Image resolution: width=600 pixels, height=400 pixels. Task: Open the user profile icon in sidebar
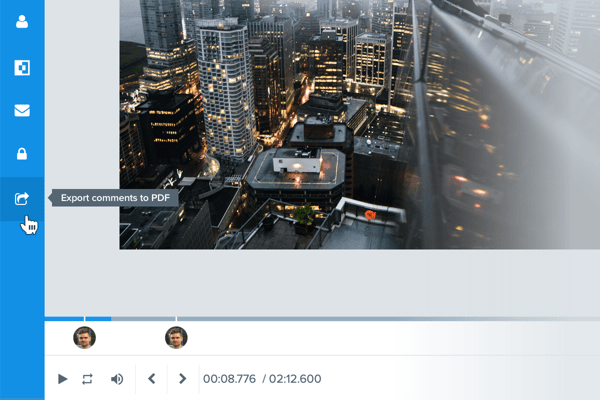pyautogui.click(x=22, y=22)
